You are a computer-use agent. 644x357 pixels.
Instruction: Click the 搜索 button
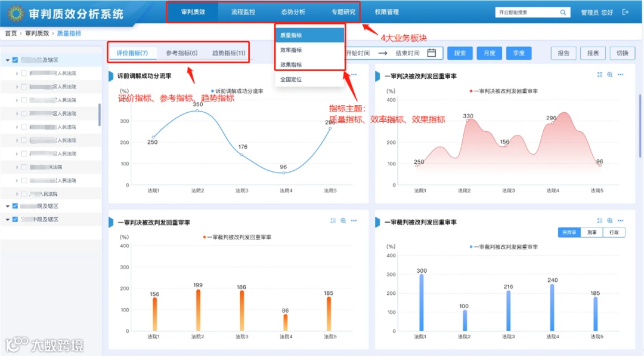460,53
